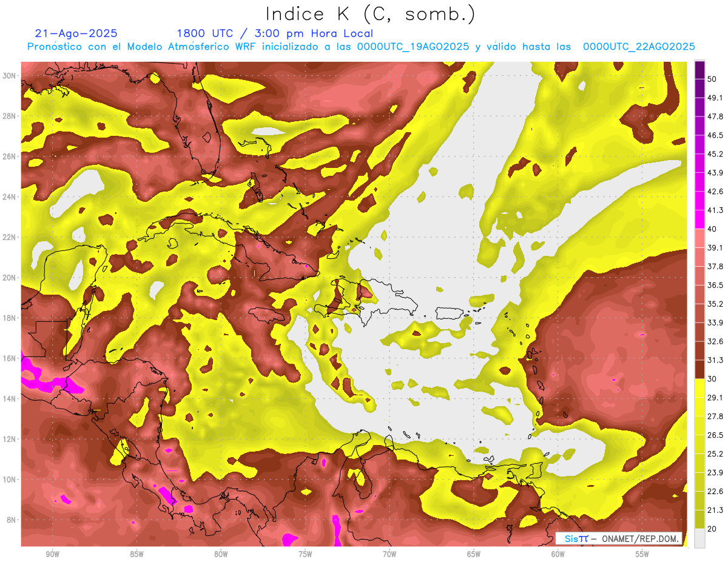The image size is (728, 562).
Task: Click legend value "45.2"
Action: coord(715,154)
